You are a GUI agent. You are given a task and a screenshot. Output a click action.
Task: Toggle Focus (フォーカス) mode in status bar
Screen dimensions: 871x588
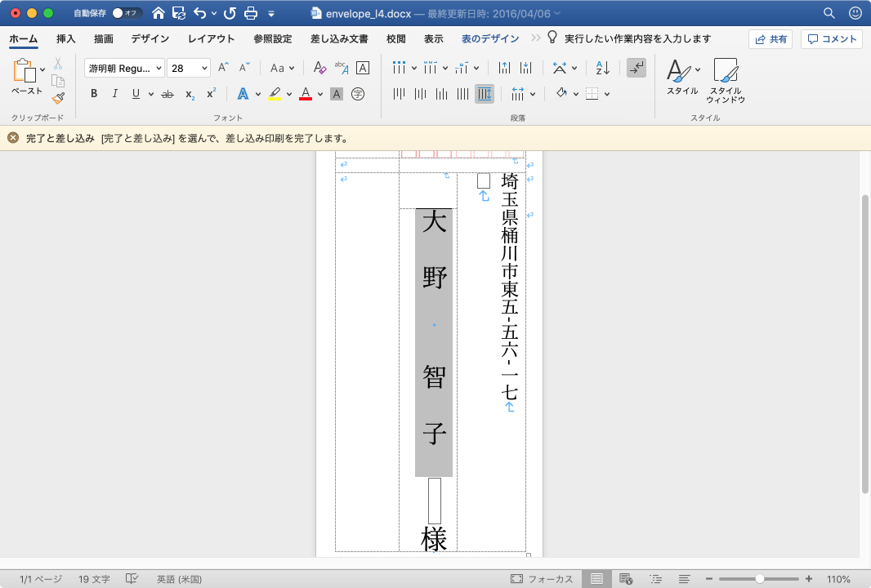542,579
